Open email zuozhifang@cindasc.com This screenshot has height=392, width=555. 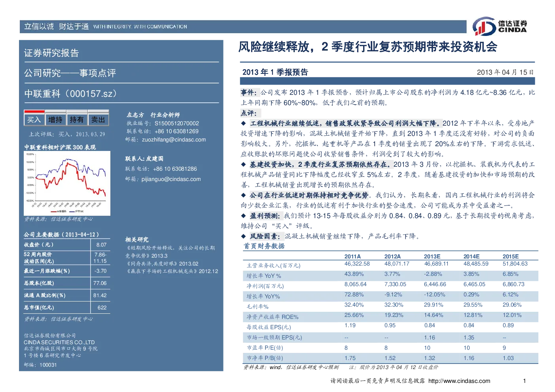coord(174,139)
